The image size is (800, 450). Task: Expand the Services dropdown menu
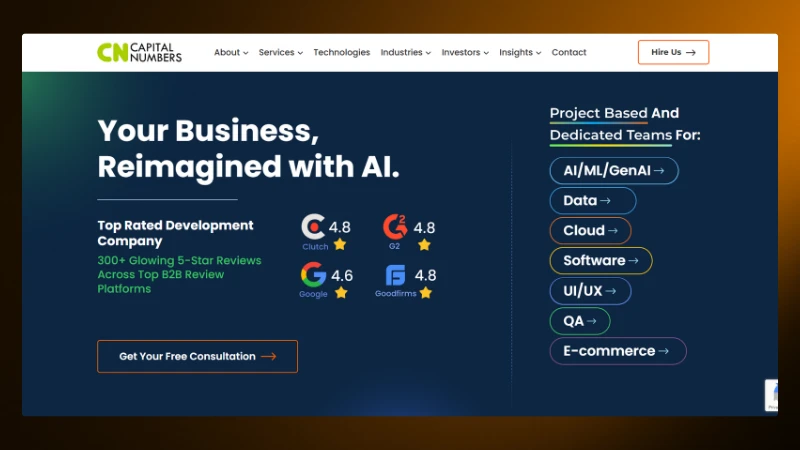pyautogui.click(x=281, y=52)
